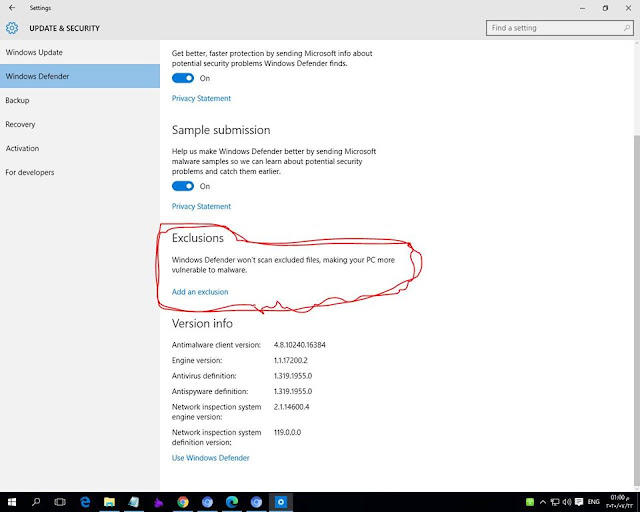Click the Network inspection system definition version label
The width and height of the screenshot is (640, 512).
point(216,437)
